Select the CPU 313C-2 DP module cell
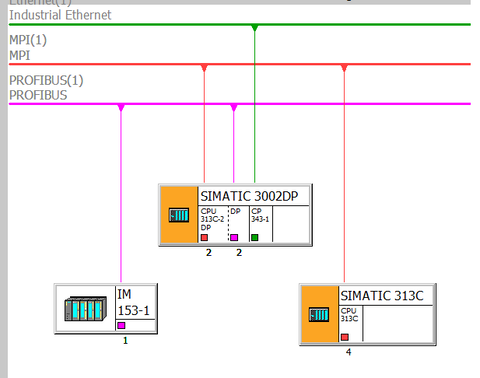Viewport: 480px width, 378px height. pos(213,224)
